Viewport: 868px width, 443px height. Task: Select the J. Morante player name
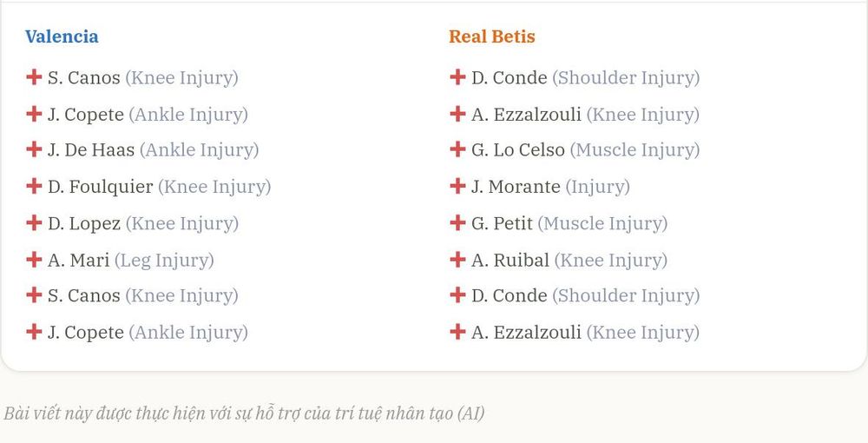516,187
